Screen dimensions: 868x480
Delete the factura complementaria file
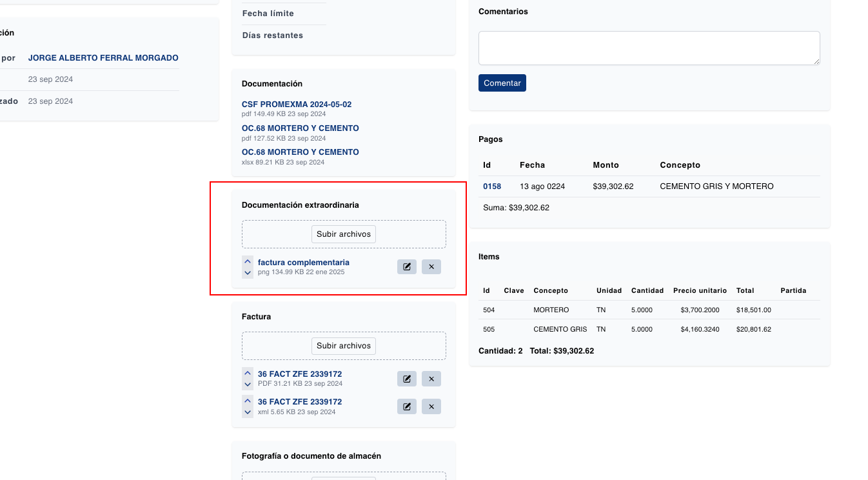click(431, 266)
